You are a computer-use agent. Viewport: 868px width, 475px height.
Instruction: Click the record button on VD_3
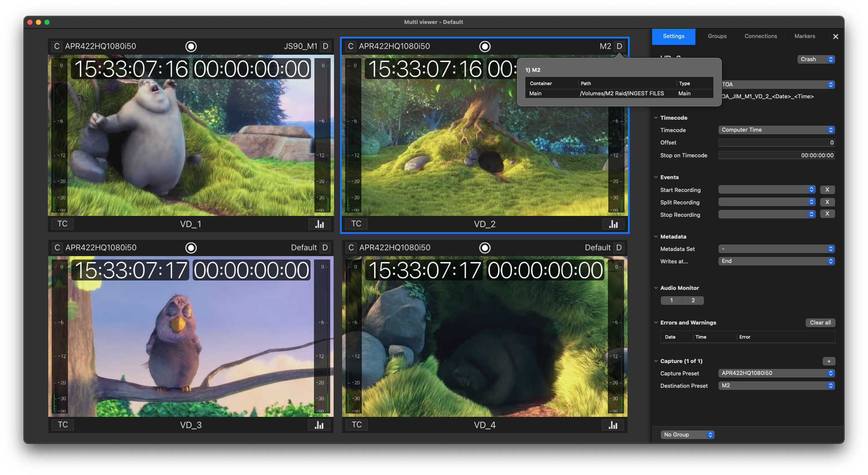click(191, 248)
